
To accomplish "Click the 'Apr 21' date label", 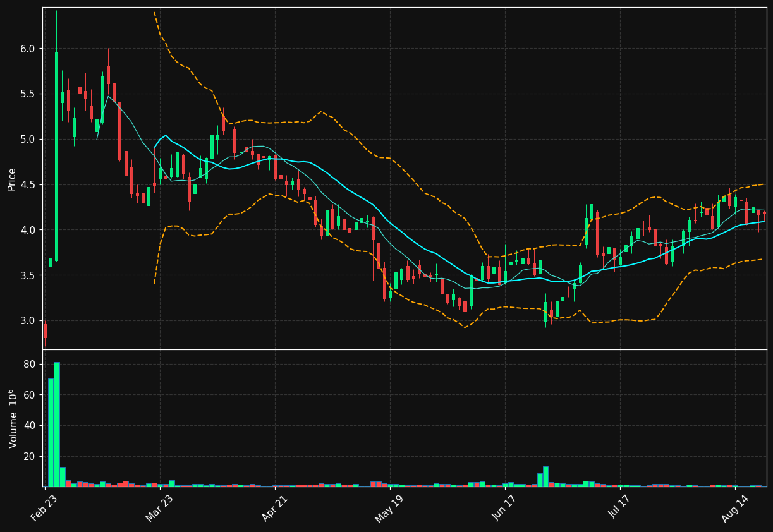I will 276,508.
